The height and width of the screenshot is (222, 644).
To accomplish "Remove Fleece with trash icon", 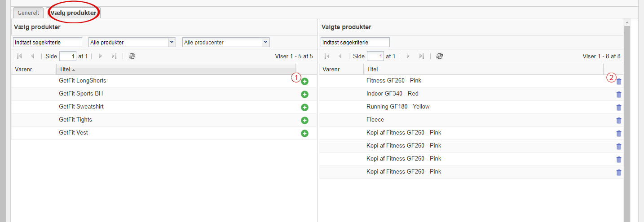I will pos(619,121).
